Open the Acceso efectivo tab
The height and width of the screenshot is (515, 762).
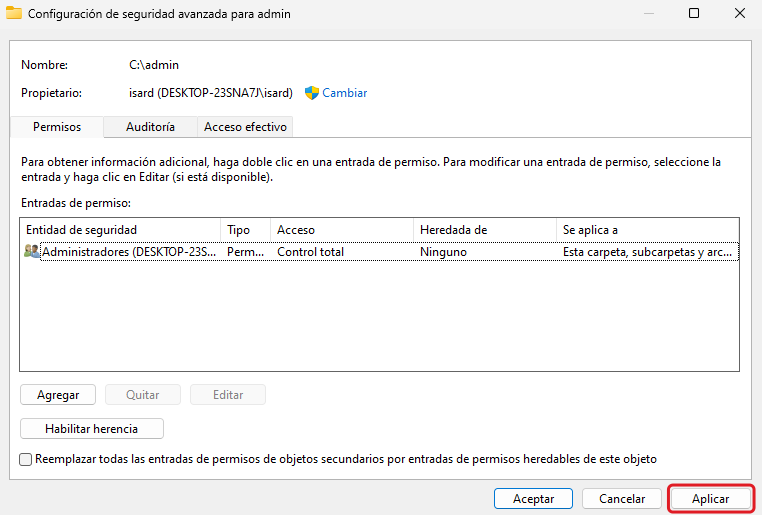[x=245, y=127]
